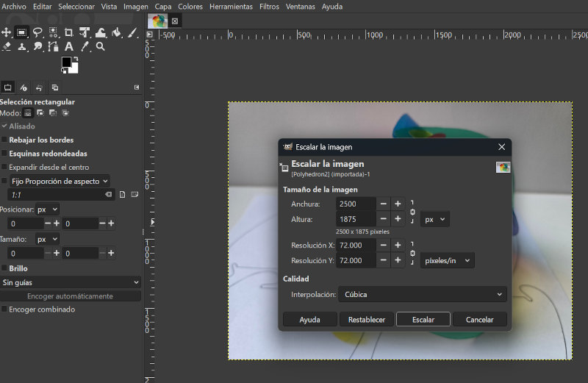588x383 pixels.
Task: Open the Capa menu
Action: pos(163,6)
